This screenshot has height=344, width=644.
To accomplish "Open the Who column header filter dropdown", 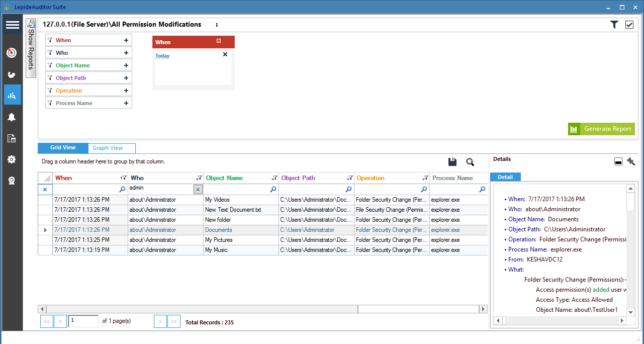I will (x=199, y=178).
